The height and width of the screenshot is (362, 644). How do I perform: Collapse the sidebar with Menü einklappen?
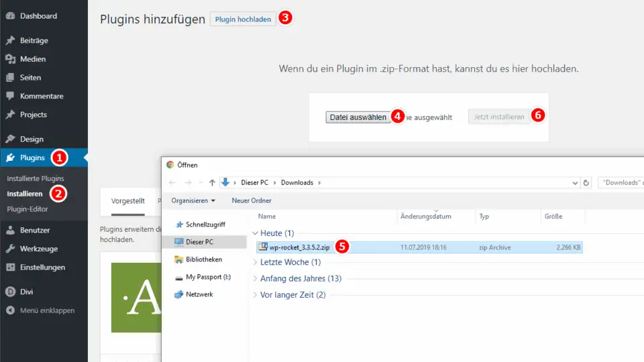point(47,310)
